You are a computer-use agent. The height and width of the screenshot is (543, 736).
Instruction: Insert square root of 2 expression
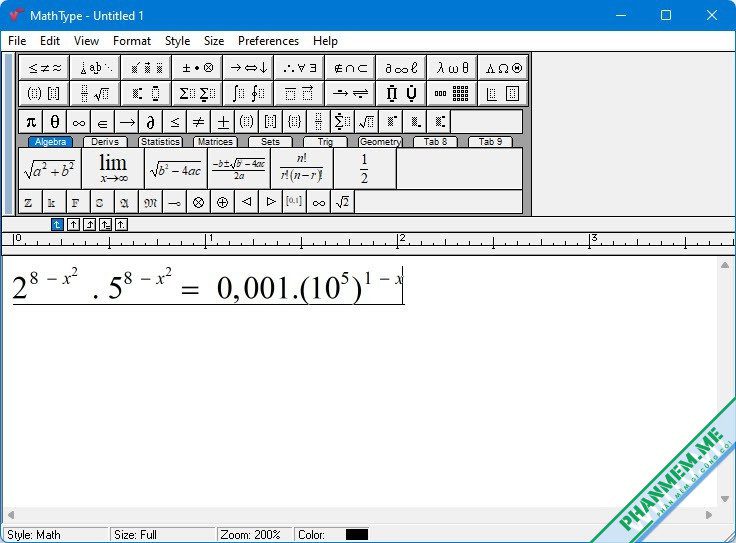342,202
